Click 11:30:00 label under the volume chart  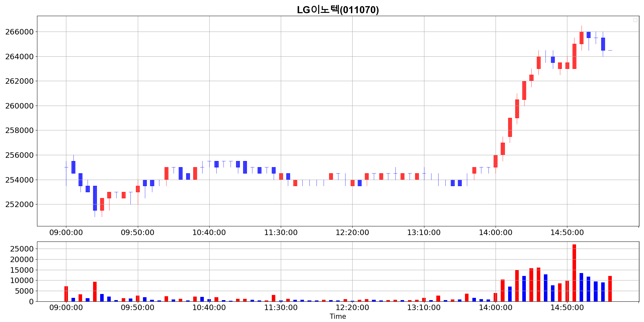pyautogui.click(x=281, y=308)
